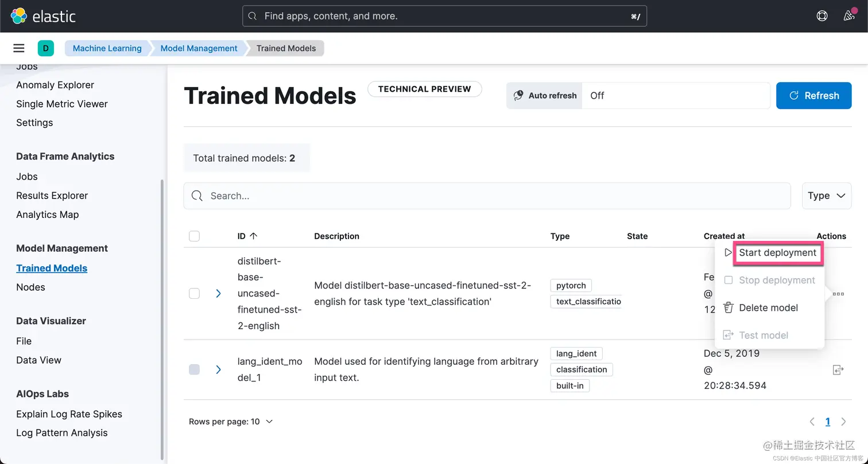
Task: Open Trained Models sidebar link
Action: point(52,268)
